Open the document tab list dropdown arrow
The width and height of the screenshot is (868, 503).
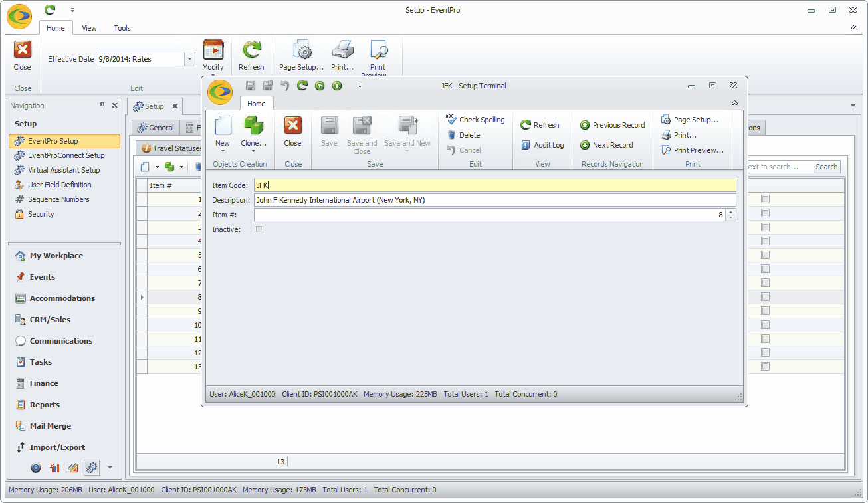pos(853,106)
